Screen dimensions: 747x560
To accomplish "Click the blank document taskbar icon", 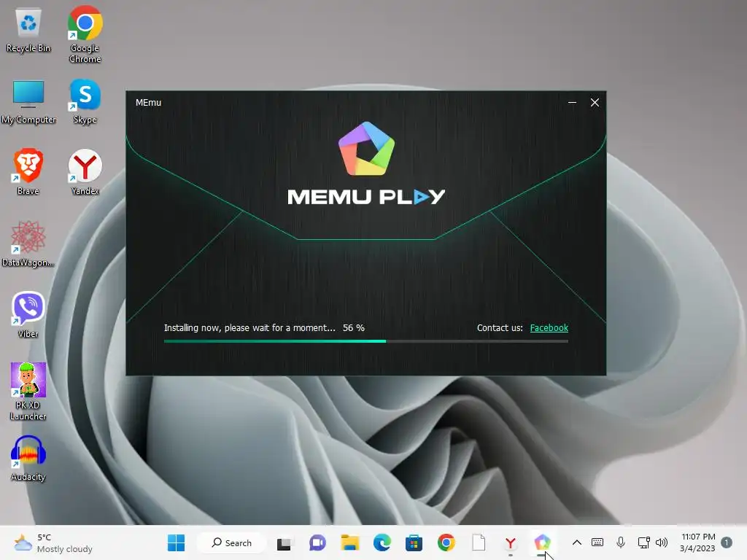I will click(479, 542).
